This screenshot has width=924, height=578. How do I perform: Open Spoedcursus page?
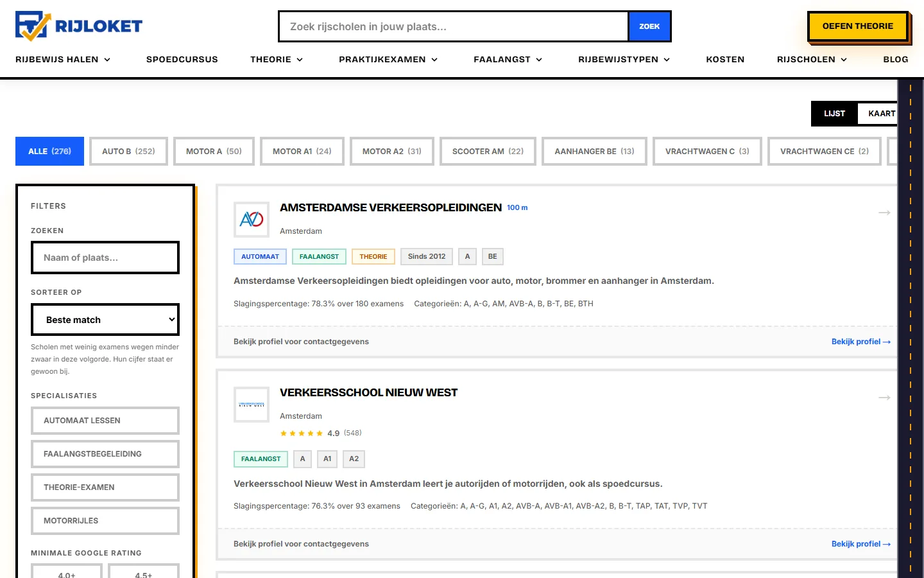click(182, 59)
